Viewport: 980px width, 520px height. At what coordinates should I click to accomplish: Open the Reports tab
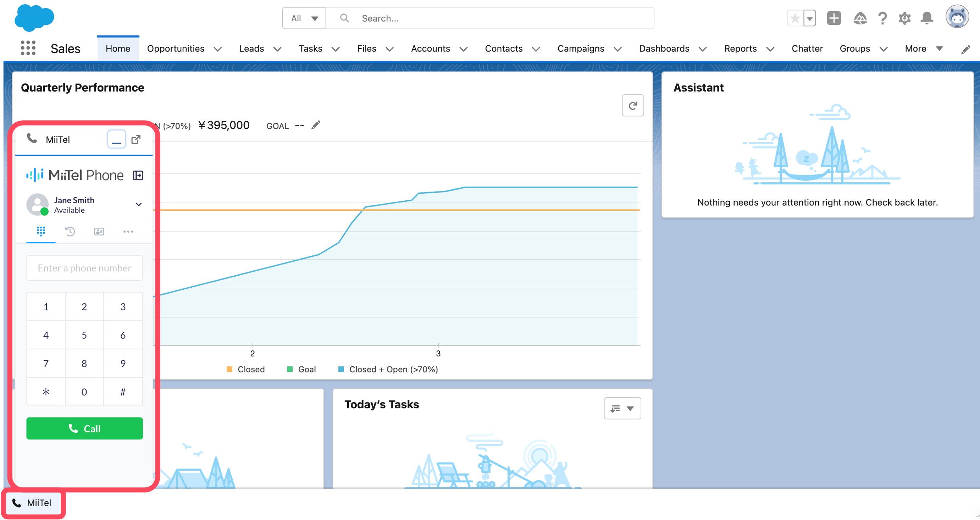click(x=740, y=49)
